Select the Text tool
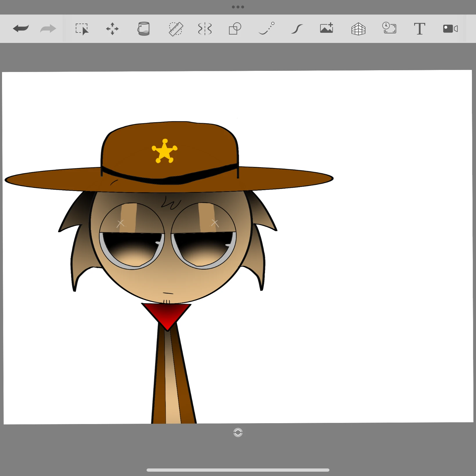 click(419, 29)
